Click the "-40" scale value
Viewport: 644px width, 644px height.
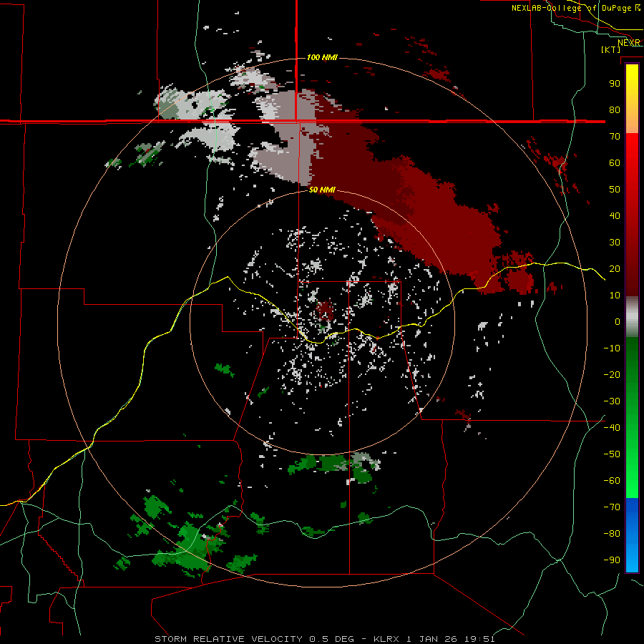pyautogui.click(x=612, y=428)
